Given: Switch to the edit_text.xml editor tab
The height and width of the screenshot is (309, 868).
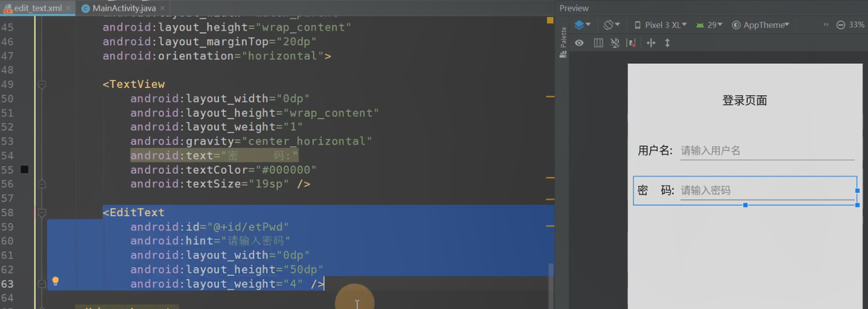Looking at the screenshot, I should (37, 8).
